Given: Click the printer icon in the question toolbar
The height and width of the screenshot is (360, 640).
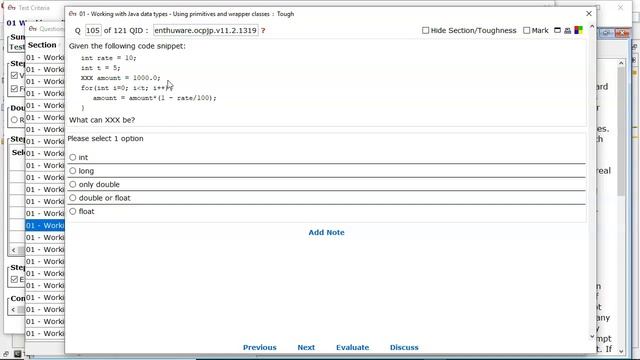Looking at the screenshot, I should tap(568, 30).
